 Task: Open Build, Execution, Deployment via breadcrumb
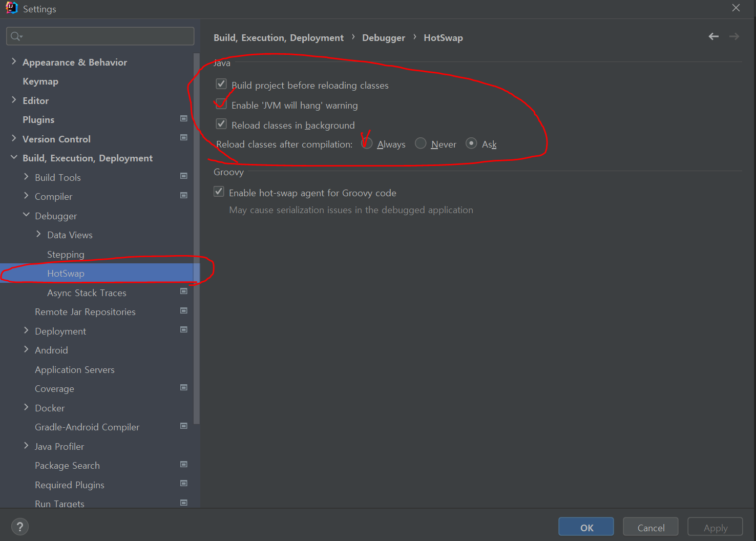pos(279,37)
